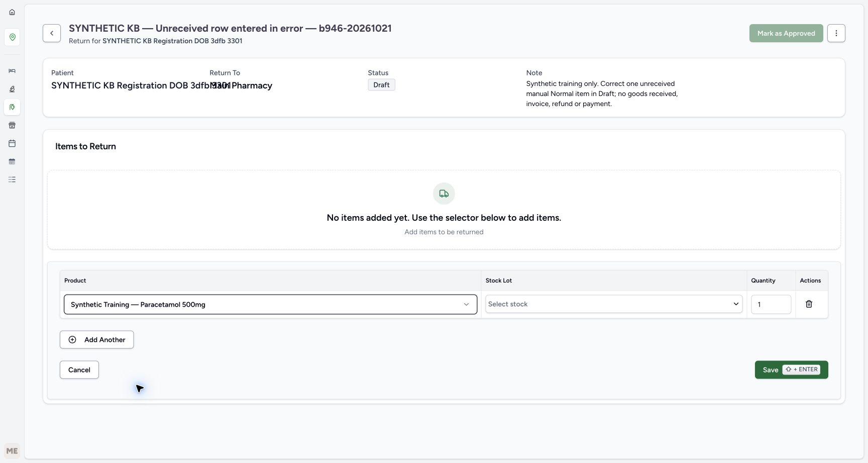Open the store shop icon in sidebar
Viewport: 868px width, 463px height.
point(12,125)
